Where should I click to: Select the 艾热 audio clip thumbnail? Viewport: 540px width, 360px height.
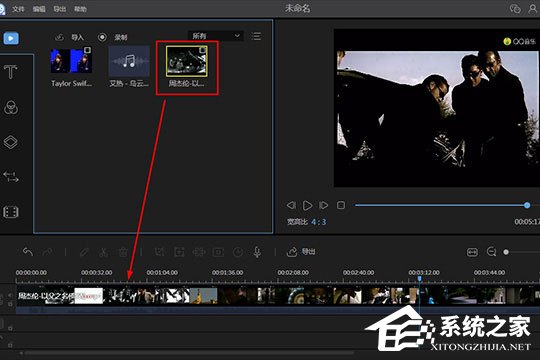click(129, 61)
